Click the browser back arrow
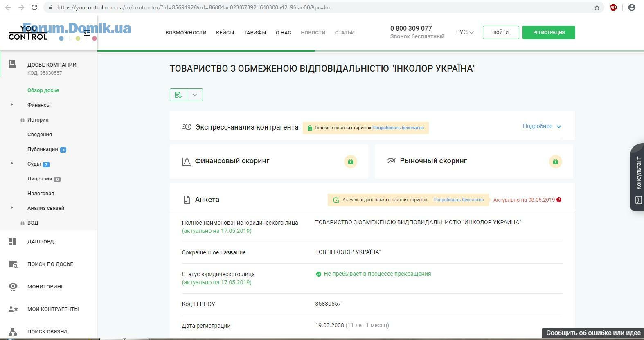Viewport: 644px width, 340px height. pos(8,7)
